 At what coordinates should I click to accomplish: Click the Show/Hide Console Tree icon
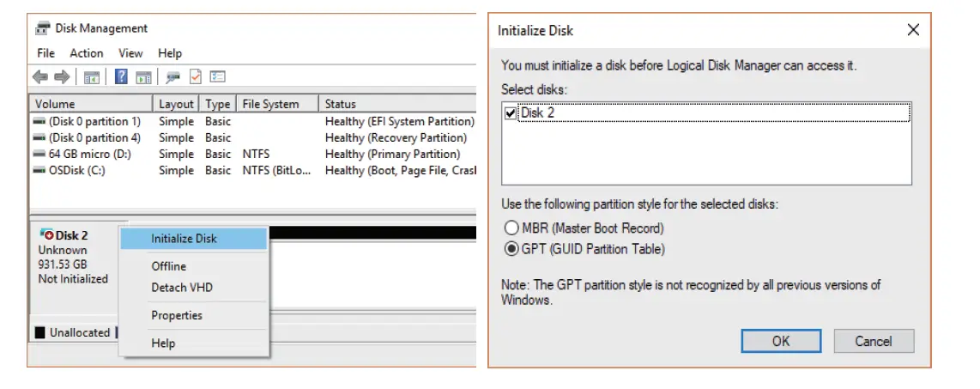92,77
